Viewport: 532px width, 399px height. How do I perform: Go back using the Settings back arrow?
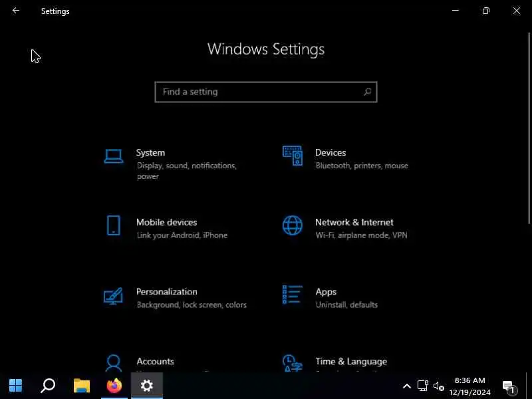15,11
